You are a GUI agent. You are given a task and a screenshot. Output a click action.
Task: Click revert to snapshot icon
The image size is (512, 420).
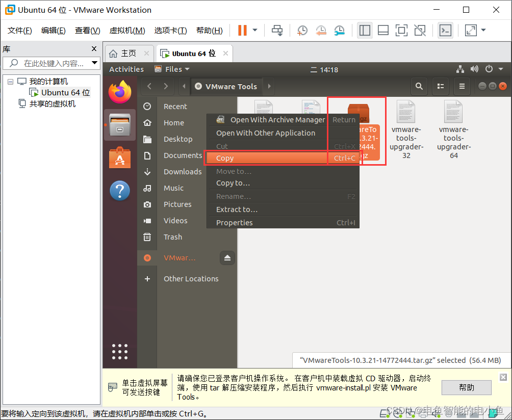[321, 31]
